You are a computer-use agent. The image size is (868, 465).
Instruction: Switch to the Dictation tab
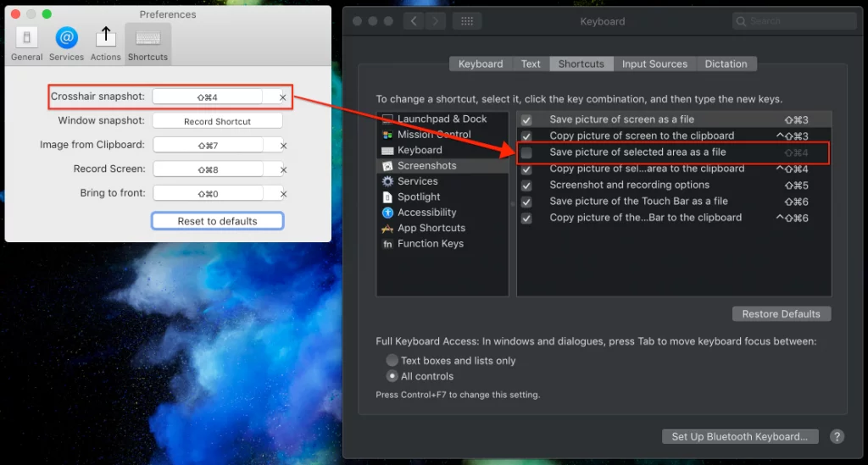tap(726, 64)
